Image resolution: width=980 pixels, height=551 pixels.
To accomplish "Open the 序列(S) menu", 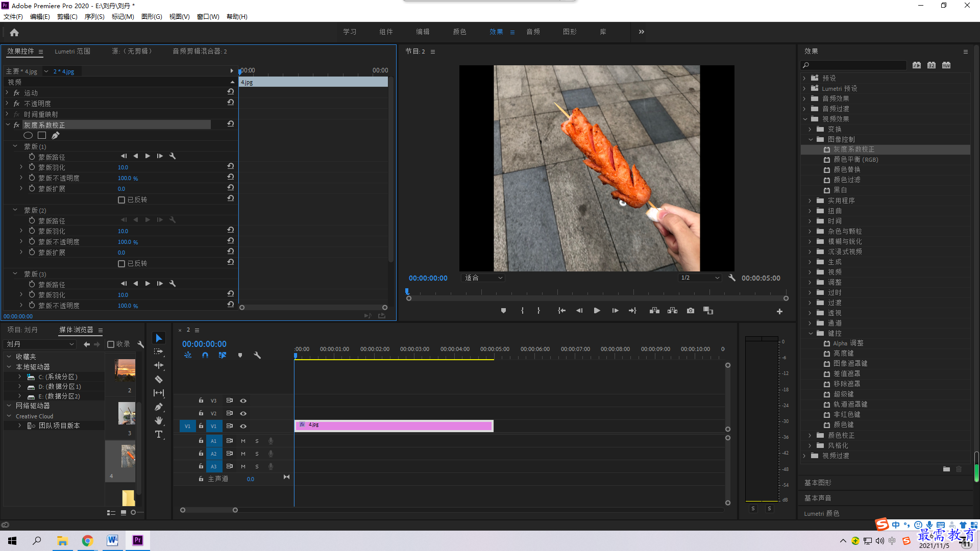I will pyautogui.click(x=94, y=17).
